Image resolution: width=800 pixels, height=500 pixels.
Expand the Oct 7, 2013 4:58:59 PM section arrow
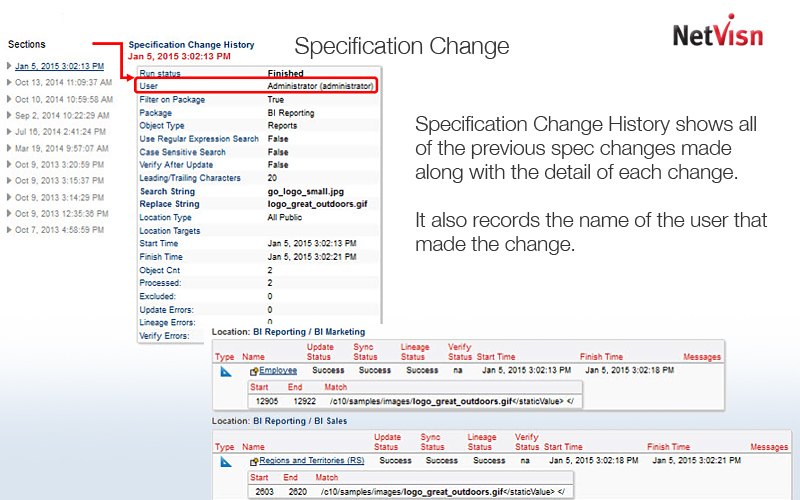pos(9,230)
